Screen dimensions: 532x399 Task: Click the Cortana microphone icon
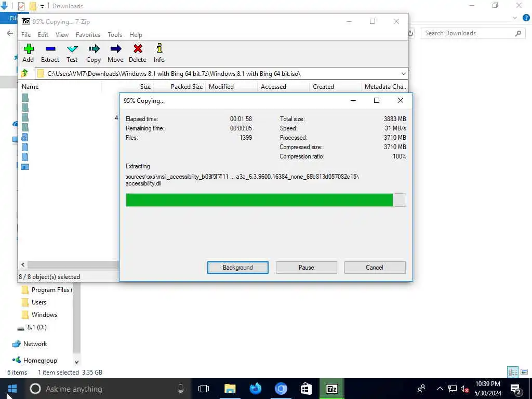point(180,389)
